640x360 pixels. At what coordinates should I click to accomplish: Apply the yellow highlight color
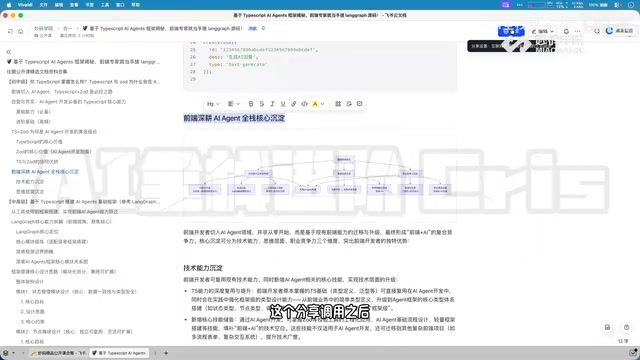pyautogui.click(x=315, y=104)
